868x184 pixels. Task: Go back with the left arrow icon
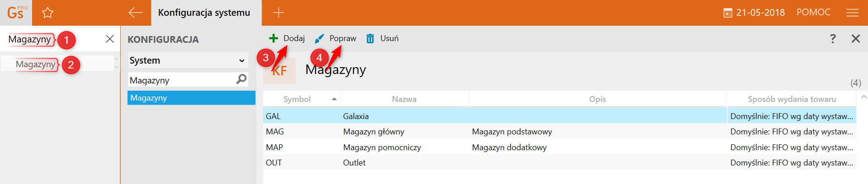[x=136, y=13]
